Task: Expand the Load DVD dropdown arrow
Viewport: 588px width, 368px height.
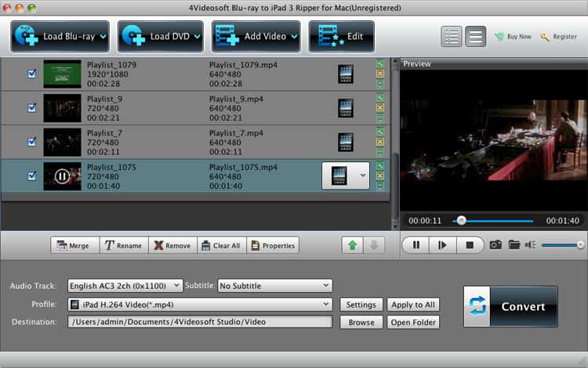Action: [198, 37]
